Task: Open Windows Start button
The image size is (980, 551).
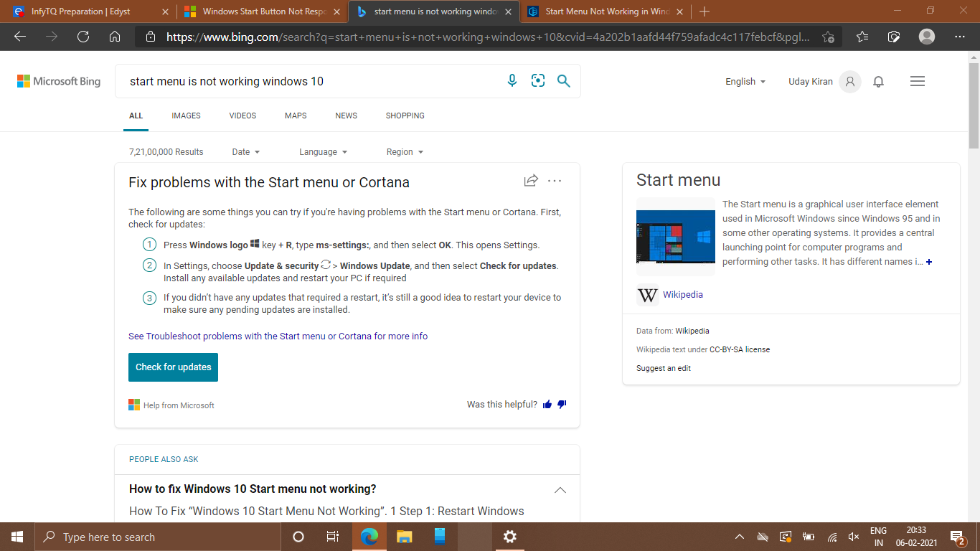Action: 17,537
